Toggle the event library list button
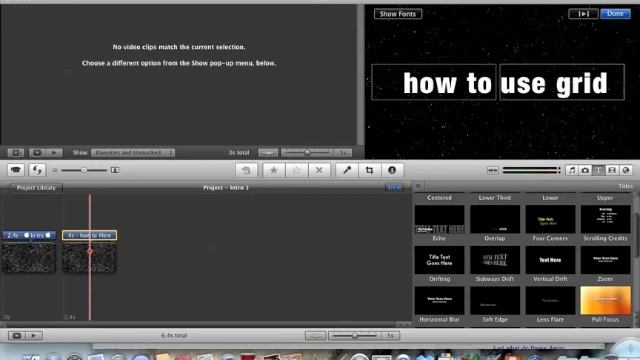The image size is (640, 360). point(16,153)
